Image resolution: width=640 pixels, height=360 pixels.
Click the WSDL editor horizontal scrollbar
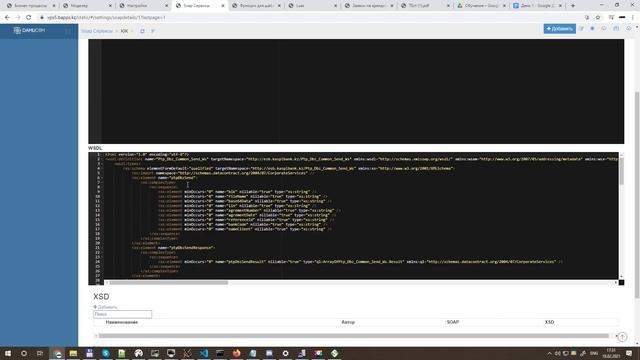point(169,282)
